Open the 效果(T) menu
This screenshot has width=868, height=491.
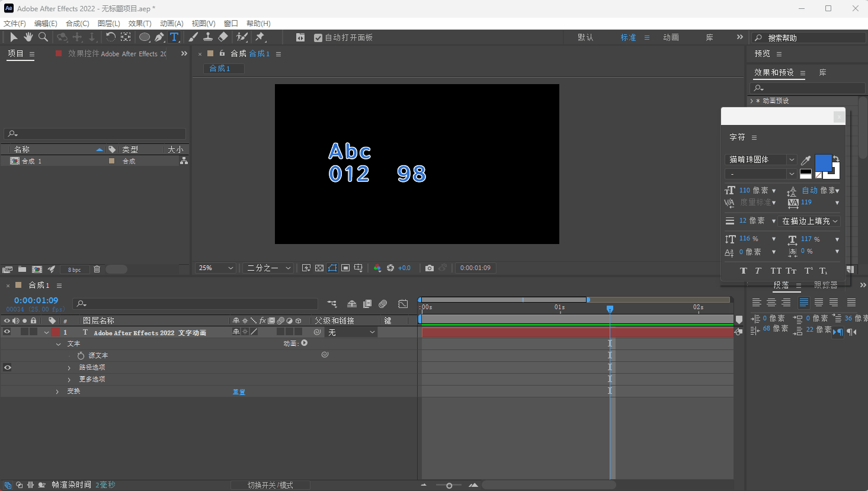140,24
